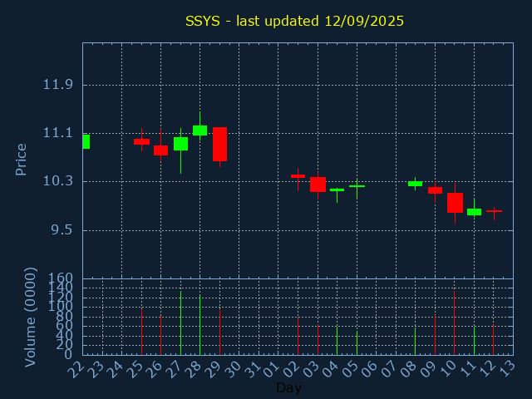Select the x-axis day label 13

pyautogui.click(x=507, y=370)
